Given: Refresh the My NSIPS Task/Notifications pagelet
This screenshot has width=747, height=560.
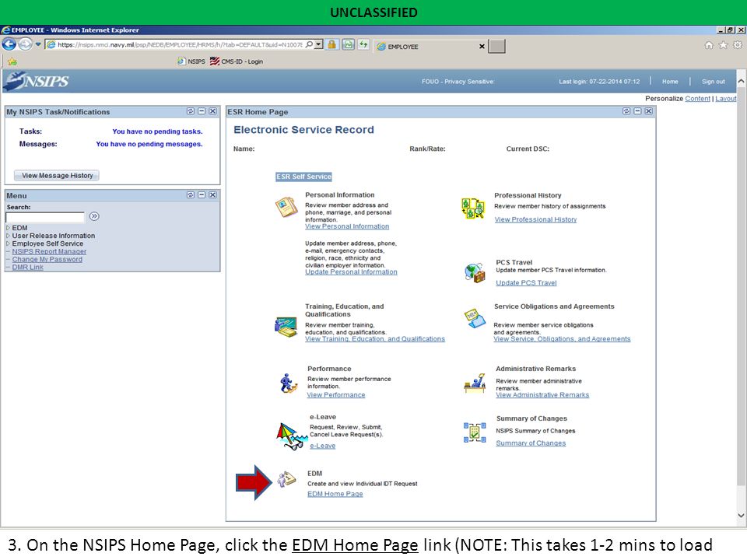Looking at the screenshot, I should [x=191, y=111].
